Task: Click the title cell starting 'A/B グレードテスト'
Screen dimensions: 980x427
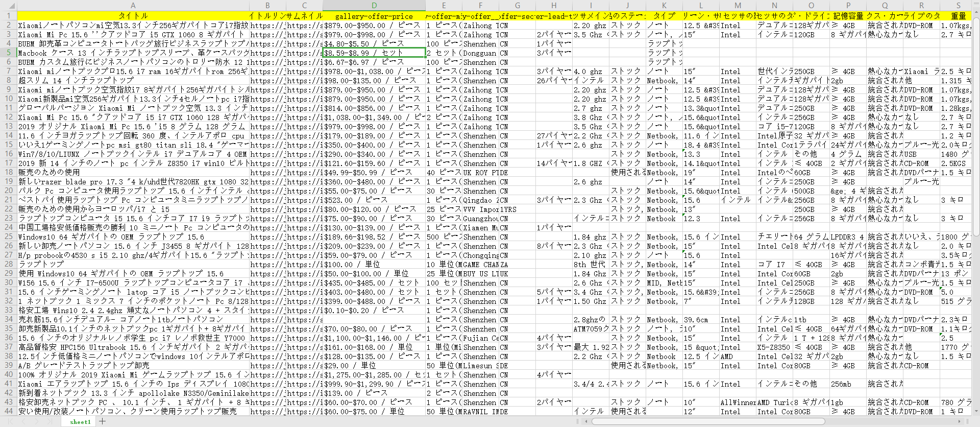Action: [x=133, y=365]
